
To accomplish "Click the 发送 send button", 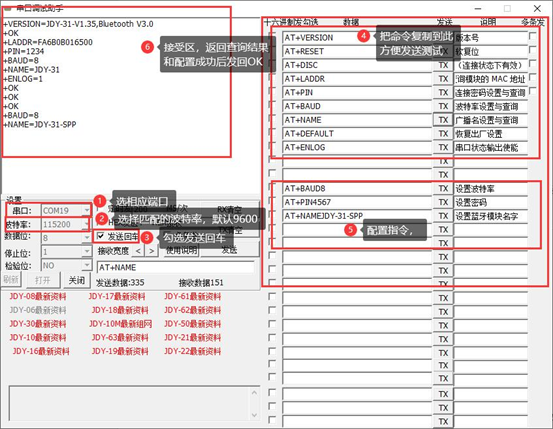I will coord(229,250).
